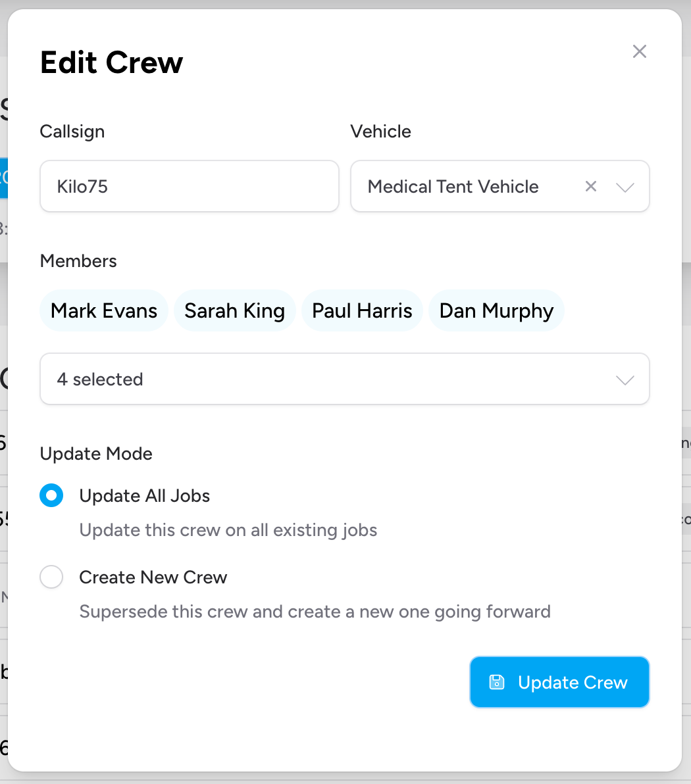Select the Sarah King member chip
Image resolution: width=691 pixels, height=784 pixels.
tap(234, 310)
